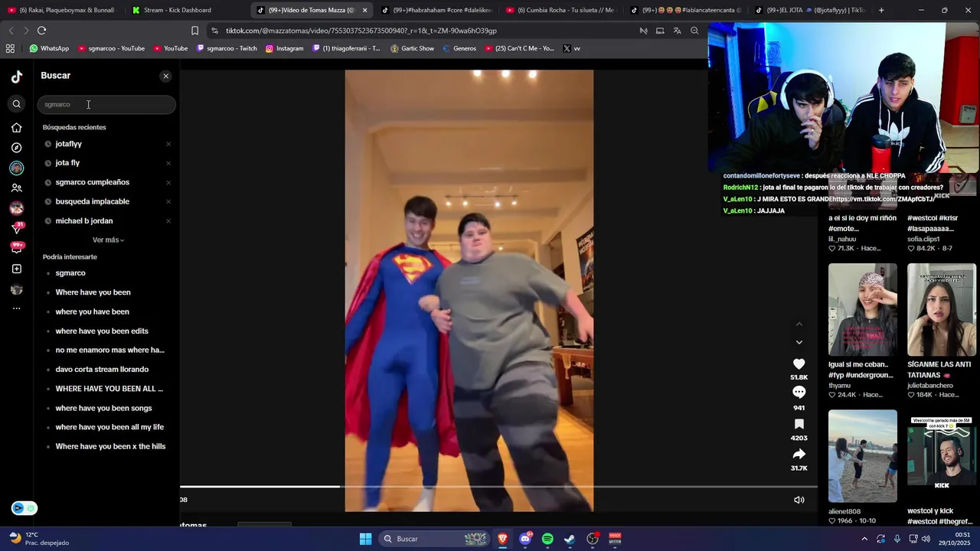Remove jota fly from recent searches
Image resolution: width=980 pixels, height=551 pixels.
click(168, 163)
